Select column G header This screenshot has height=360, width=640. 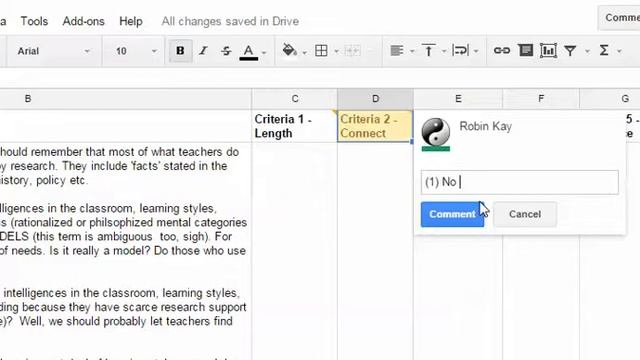pyautogui.click(x=610, y=99)
